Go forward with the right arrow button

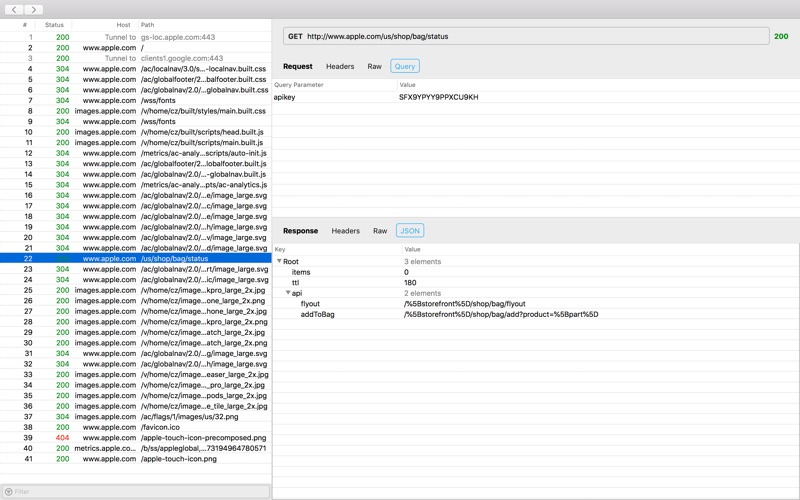tap(33, 9)
